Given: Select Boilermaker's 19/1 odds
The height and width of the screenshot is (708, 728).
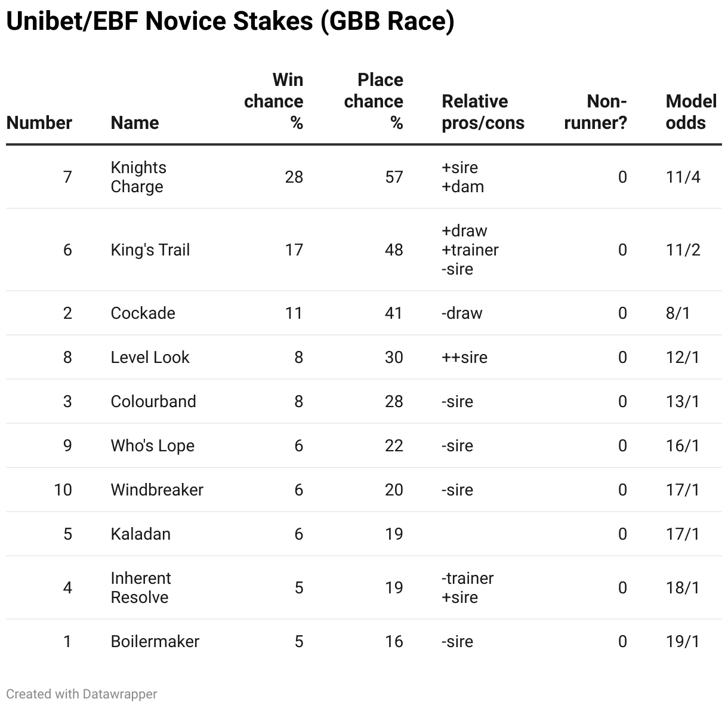Looking at the screenshot, I should tap(683, 642).
